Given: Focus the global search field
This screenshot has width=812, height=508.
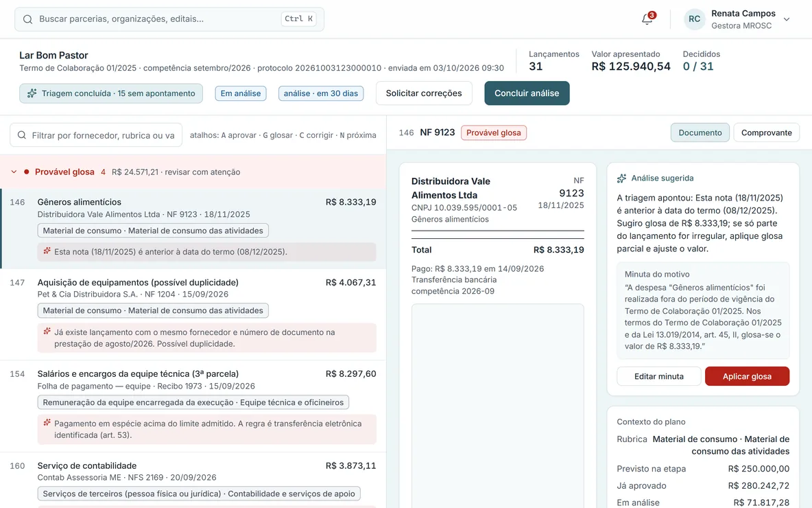Looking at the screenshot, I should click(169, 19).
